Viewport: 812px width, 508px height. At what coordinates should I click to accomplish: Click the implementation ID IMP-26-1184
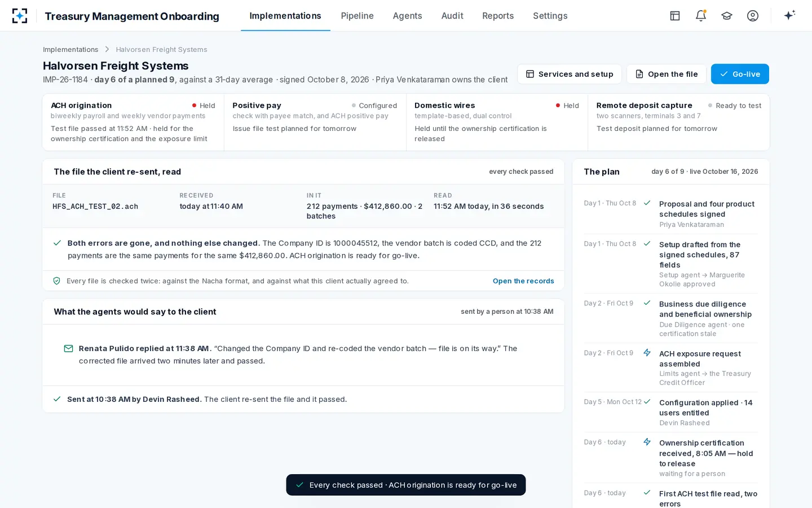tap(65, 80)
